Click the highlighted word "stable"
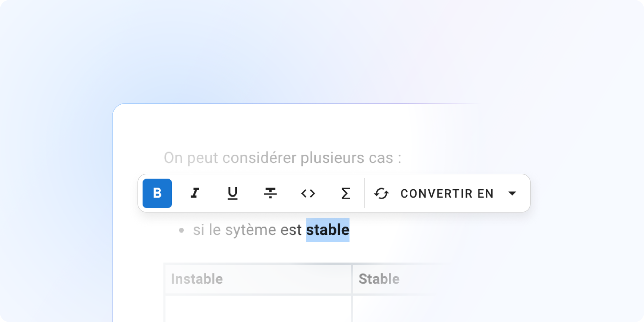Screen dimensions: 644x322 328,230
